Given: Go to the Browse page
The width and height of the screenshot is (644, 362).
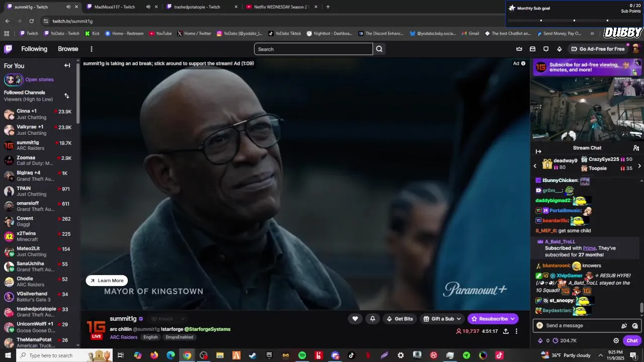Looking at the screenshot, I should click(68, 49).
